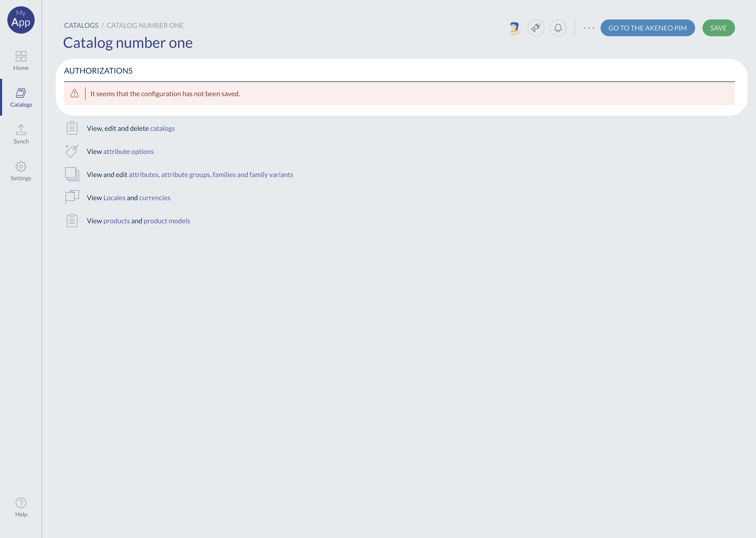Click currencies link in permissions list
The image size is (756, 538).
click(155, 197)
